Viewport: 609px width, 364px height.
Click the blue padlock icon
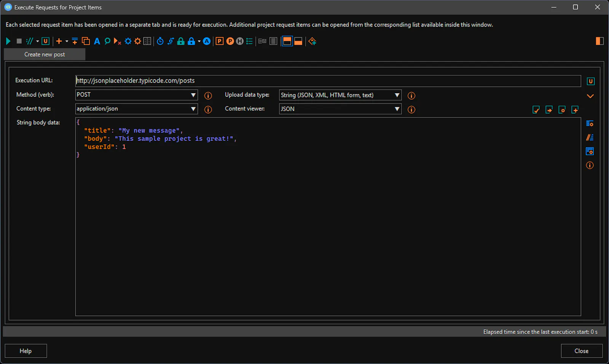point(191,41)
